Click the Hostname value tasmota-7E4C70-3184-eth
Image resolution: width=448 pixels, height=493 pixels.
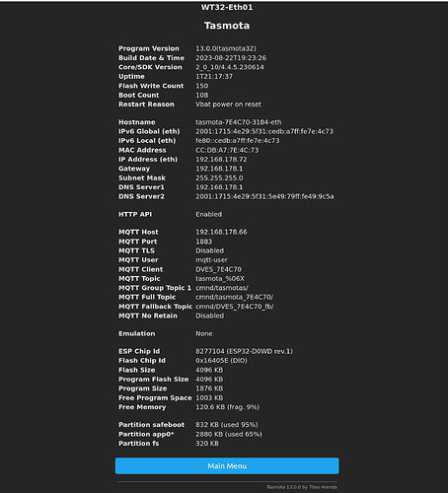click(x=239, y=122)
